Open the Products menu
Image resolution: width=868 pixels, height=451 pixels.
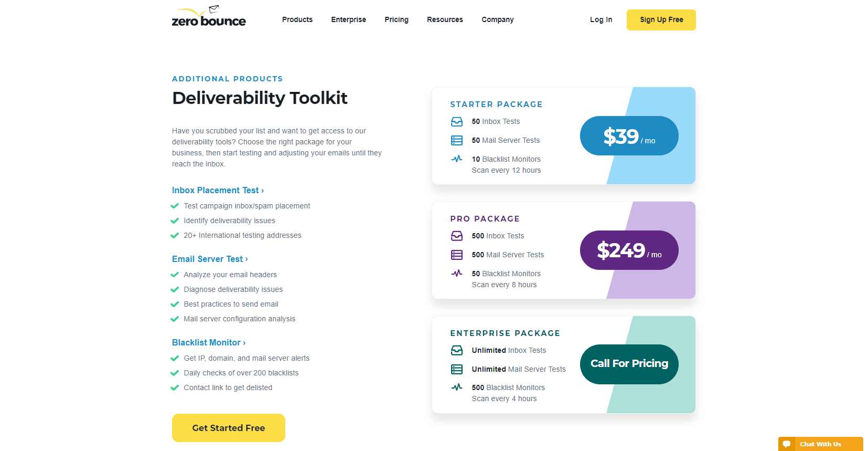click(297, 20)
